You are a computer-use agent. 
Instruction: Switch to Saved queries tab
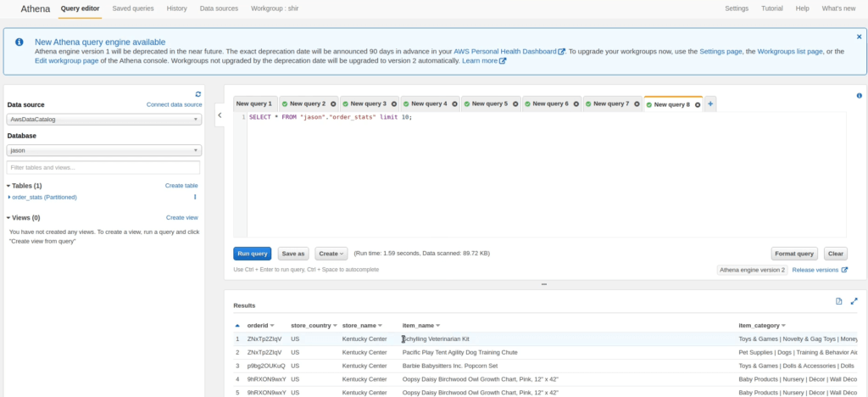pos(133,8)
